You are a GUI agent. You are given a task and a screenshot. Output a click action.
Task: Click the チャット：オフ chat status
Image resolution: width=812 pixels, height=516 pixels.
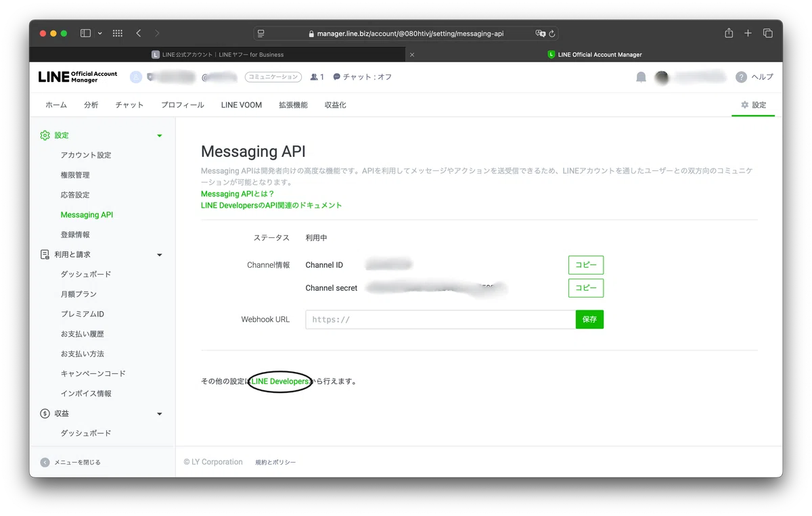pos(363,77)
